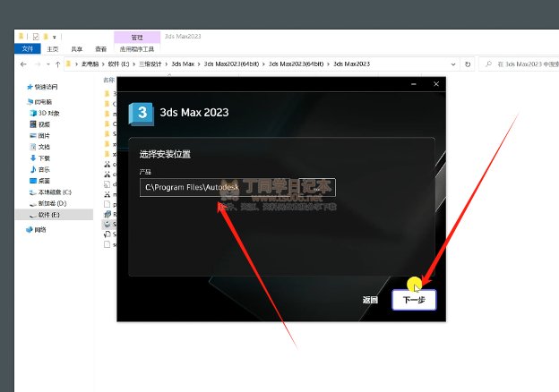Open 下载 folder in the navigation pane
Viewport: 559px width, 392px height.
(x=44, y=158)
